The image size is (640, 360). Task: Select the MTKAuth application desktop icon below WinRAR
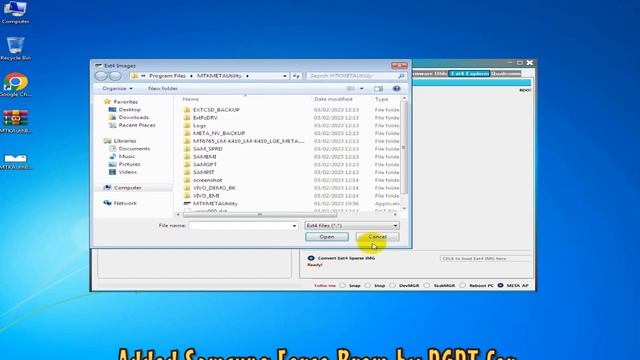click(16, 160)
